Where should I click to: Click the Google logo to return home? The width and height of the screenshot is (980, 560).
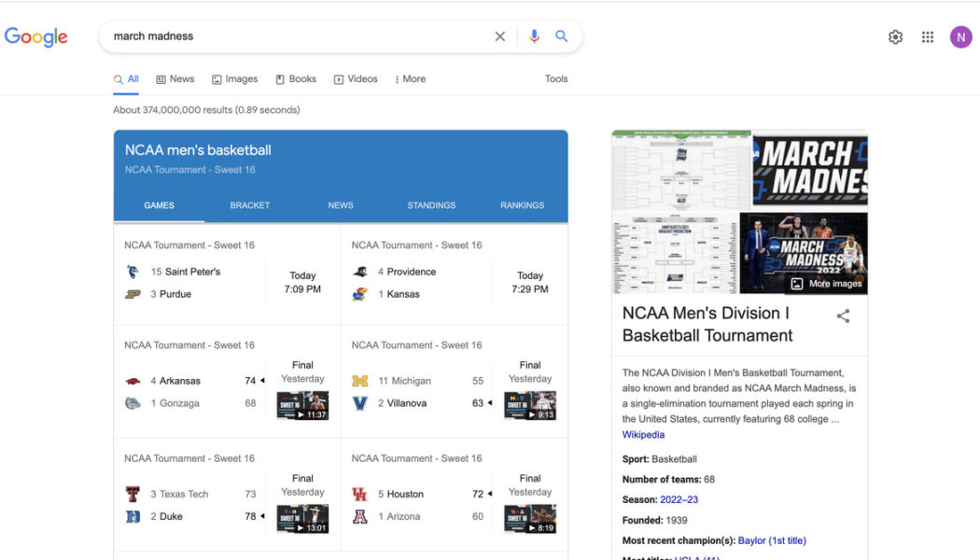[x=35, y=36]
